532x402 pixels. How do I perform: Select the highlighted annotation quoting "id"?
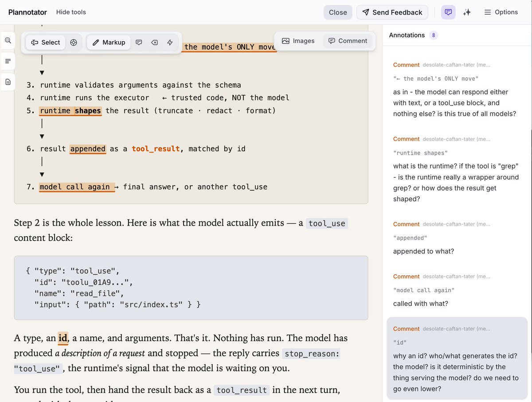457,358
